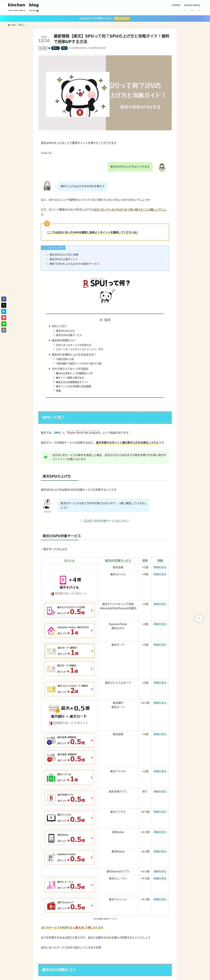This screenshot has height=980, width=210.
Task: Jump to 楽天のSPU対象サービス in contents
Action: tap(69, 335)
